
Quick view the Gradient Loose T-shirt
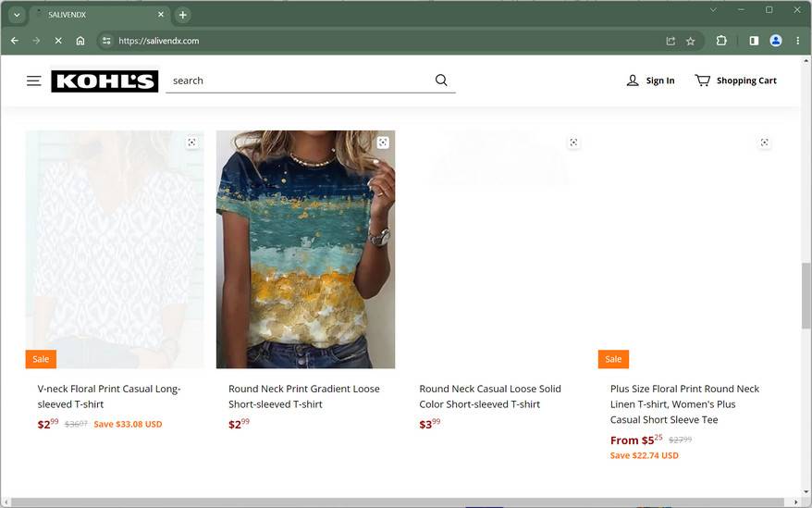click(383, 142)
